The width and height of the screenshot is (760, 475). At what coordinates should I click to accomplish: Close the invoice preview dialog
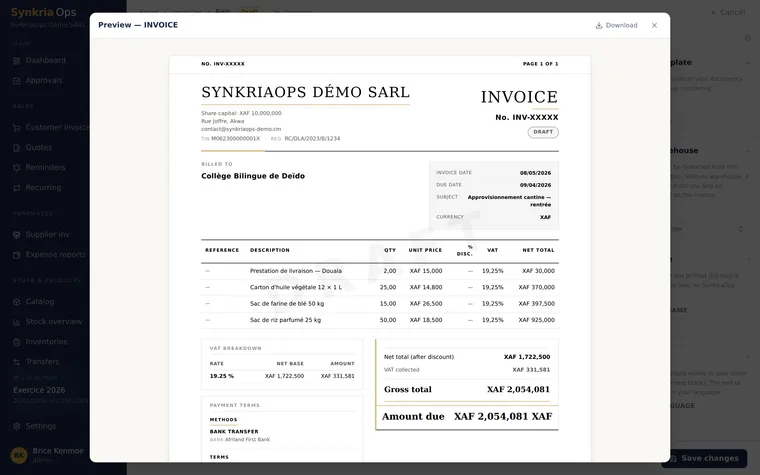click(x=654, y=25)
